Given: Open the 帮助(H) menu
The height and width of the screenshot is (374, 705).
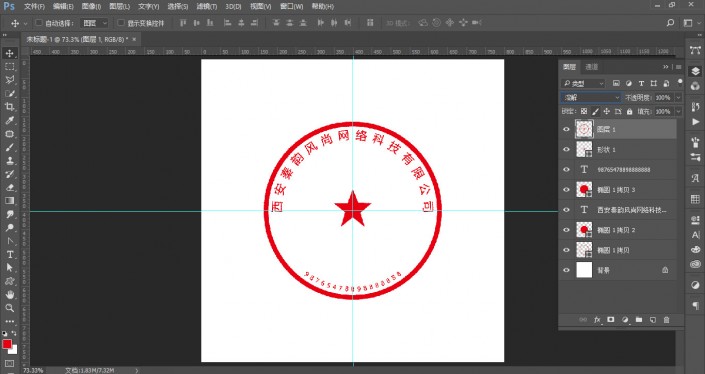Looking at the screenshot, I should (x=323, y=6).
